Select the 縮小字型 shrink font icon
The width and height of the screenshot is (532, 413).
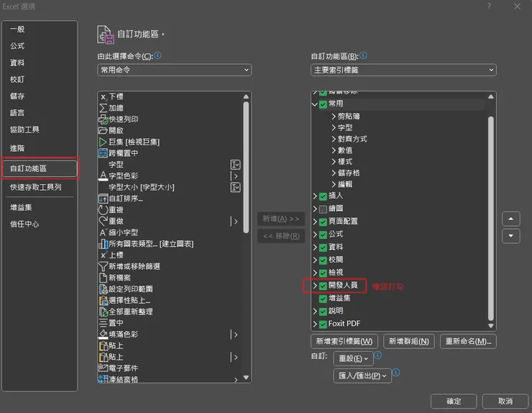click(103, 232)
